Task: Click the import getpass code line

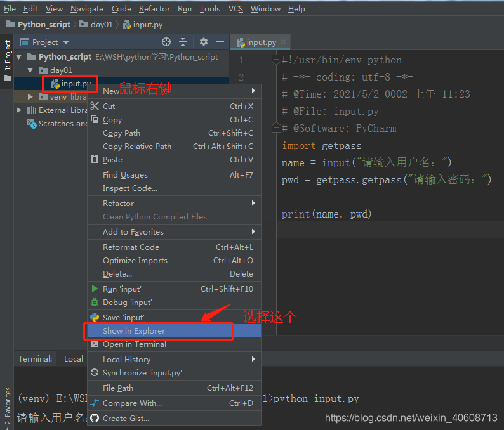Action: (x=321, y=146)
